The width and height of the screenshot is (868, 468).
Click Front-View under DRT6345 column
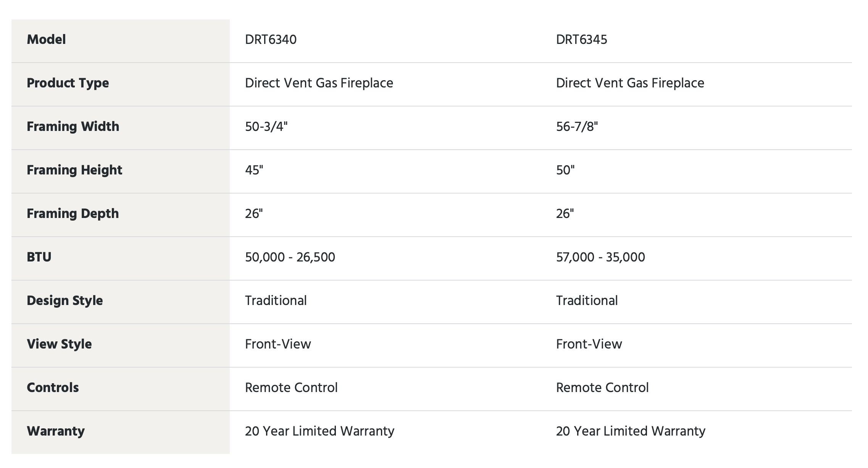point(589,344)
